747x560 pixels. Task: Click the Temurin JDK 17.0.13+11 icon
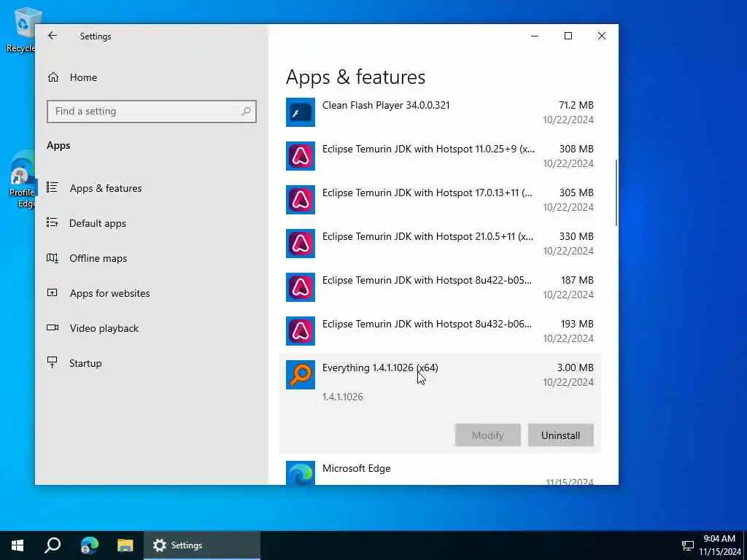coord(300,200)
